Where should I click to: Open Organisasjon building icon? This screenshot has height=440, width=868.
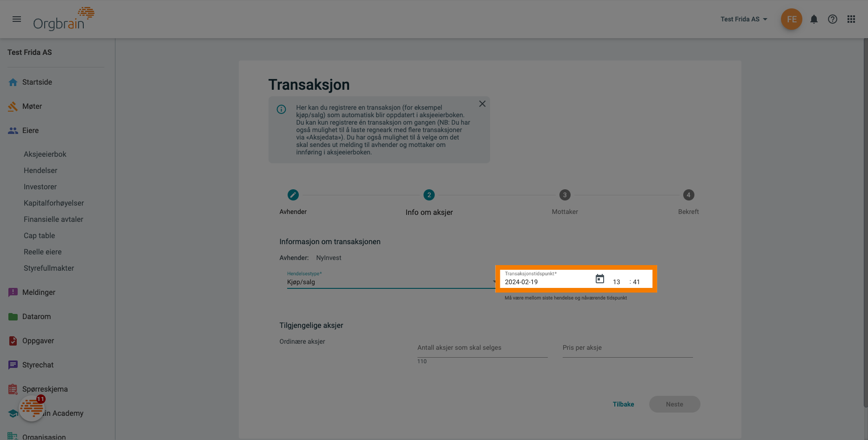tap(13, 436)
